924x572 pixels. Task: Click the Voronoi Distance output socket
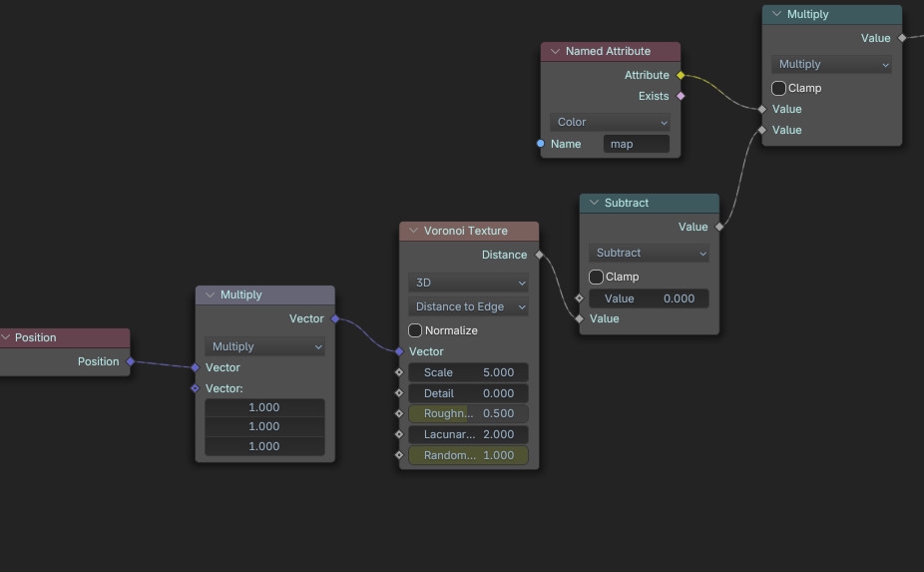click(x=539, y=255)
